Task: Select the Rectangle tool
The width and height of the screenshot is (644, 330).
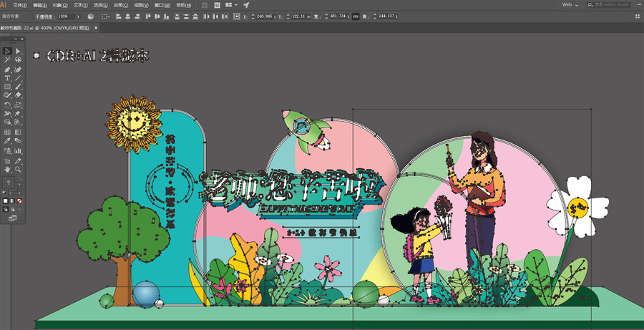Action: (x=7, y=87)
